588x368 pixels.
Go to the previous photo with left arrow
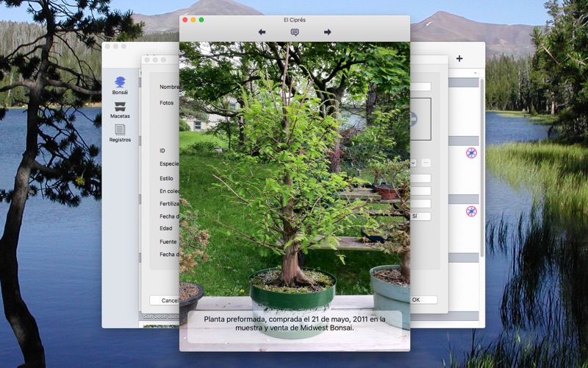tap(262, 32)
